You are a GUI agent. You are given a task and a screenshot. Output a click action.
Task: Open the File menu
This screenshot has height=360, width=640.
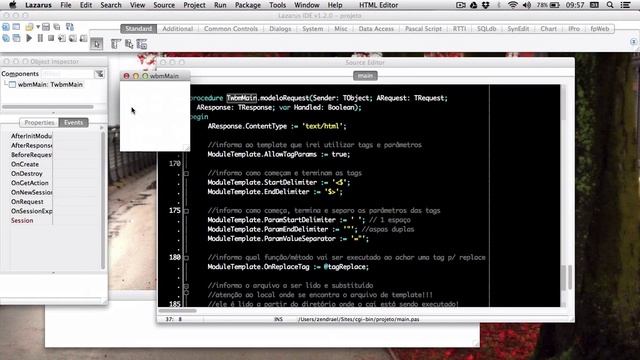66,5
